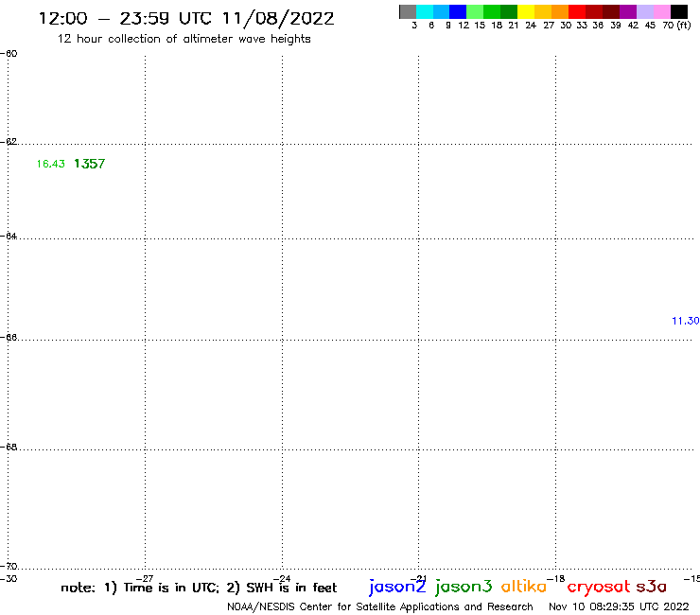The height and width of the screenshot is (615, 700).
Task: Click the light green legend swatch
Action: (475, 11)
